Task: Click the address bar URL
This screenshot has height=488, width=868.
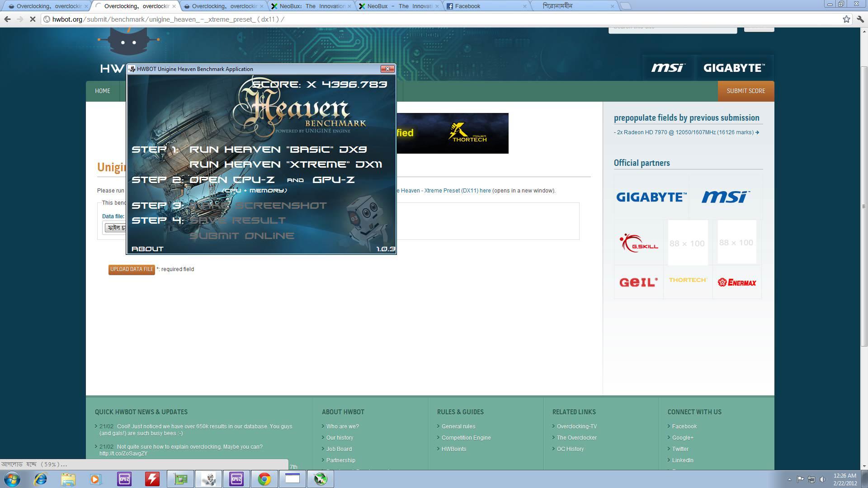Action: pos(168,19)
